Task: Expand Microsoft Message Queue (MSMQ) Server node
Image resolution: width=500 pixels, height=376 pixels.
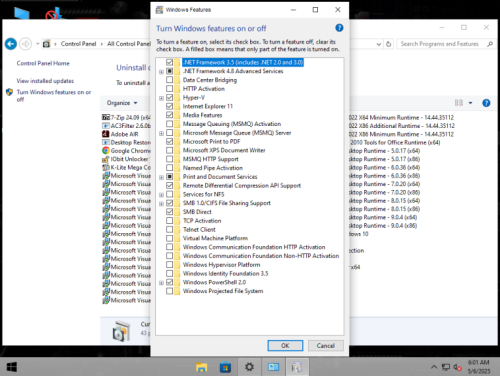Action: point(161,133)
